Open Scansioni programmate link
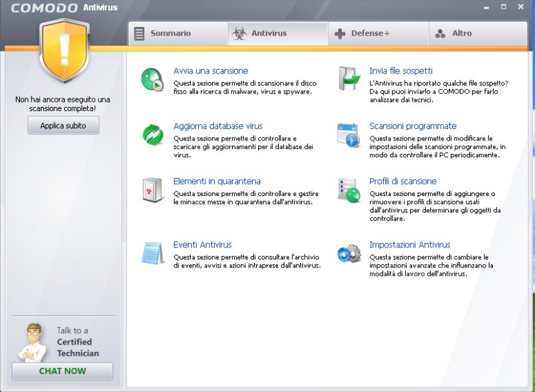The image size is (535, 392). pyautogui.click(x=413, y=126)
